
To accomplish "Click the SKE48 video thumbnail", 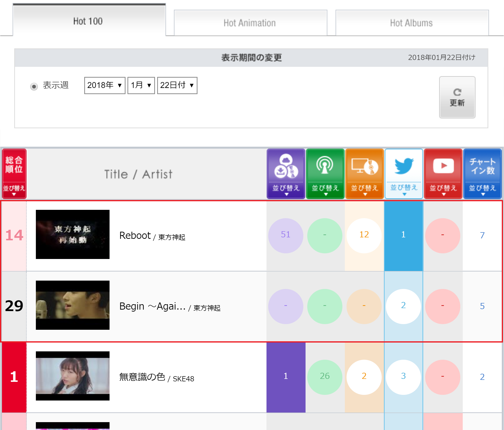I will (x=73, y=376).
